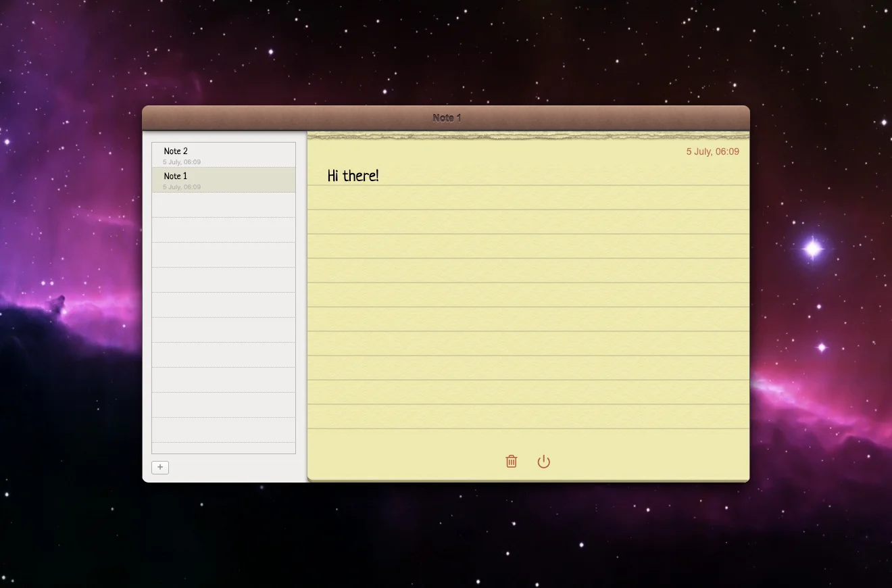This screenshot has width=892, height=588.
Task: Add a new note with the plus button
Action: click(x=160, y=468)
